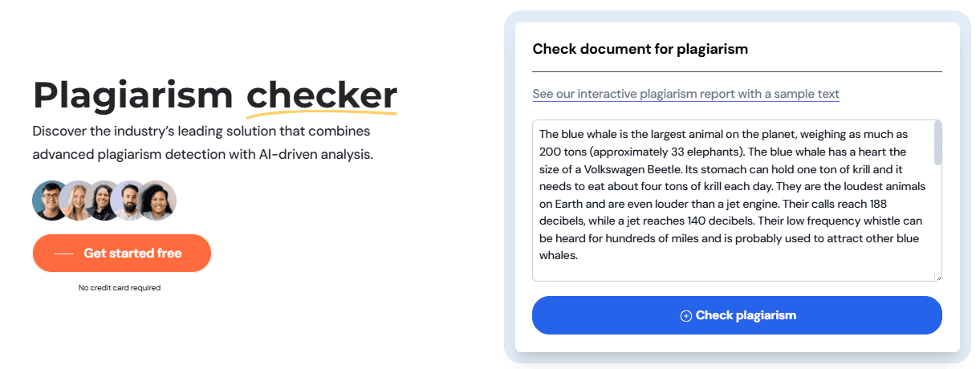This screenshot has height=369, width=980.
Task: Click the Get started free button
Action: coord(122,253)
